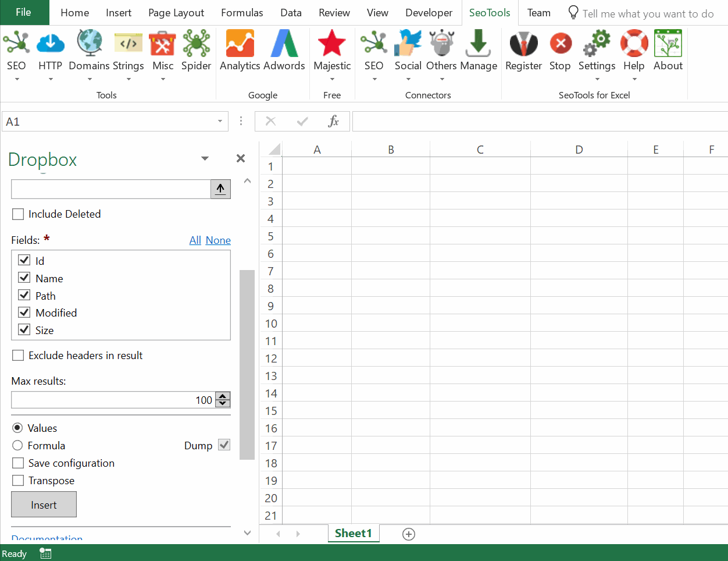Open the Google Analytics connector
Image resolution: width=728 pixels, height=561 pixels.
(x=240, y=43)
